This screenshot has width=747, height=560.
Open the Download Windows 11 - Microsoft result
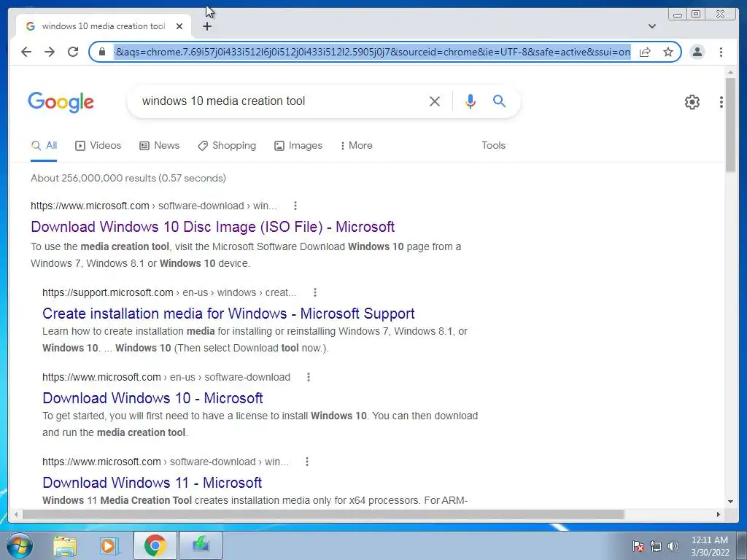click(152, 483)
